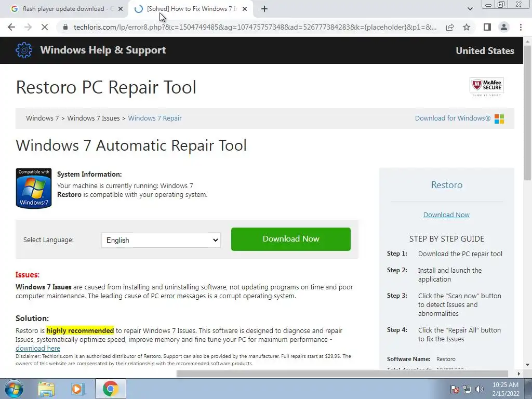This screenshot has width=532, height=399.
Task: Click the Restoro PC Repair Tool heading
Action: [106, 87]
